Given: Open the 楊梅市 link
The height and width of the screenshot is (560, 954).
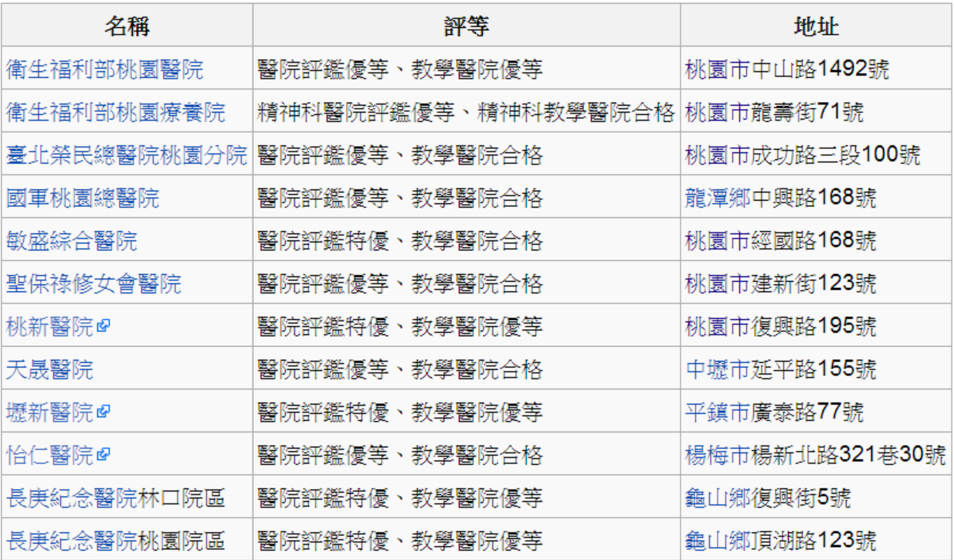Looking at the screenshot, I should click(x=718, y=456).
